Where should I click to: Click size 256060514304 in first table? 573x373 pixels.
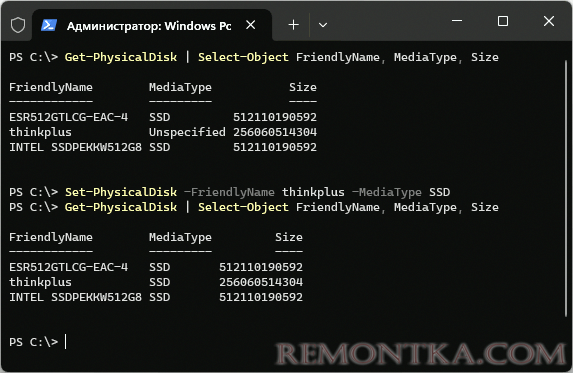[275, 132]
